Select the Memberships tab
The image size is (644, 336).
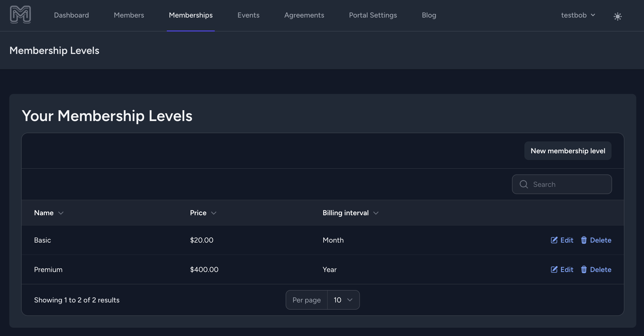click(191, 15)
